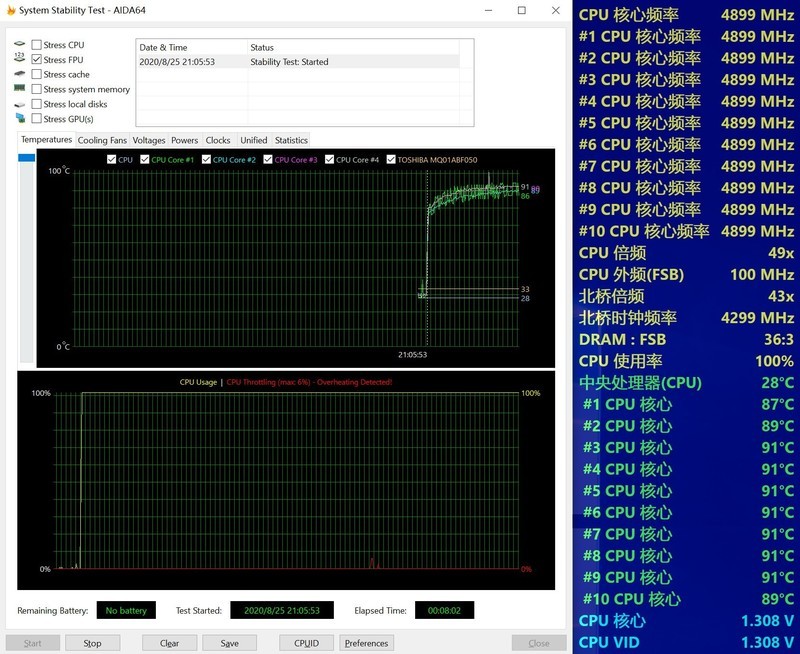Enable the Stress system memory checkbox
This screenshot has height=654, width=800.
point(37,89)
